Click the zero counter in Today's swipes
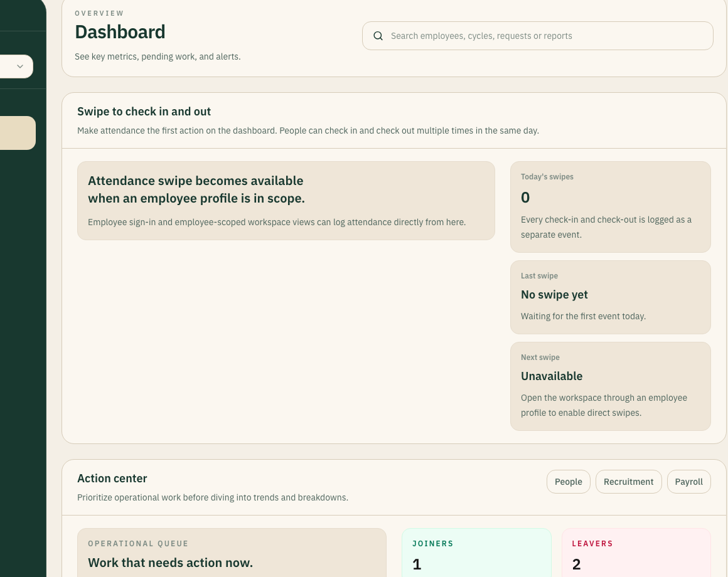The width and height of the screenshot is (728, 577). (525, 197)
